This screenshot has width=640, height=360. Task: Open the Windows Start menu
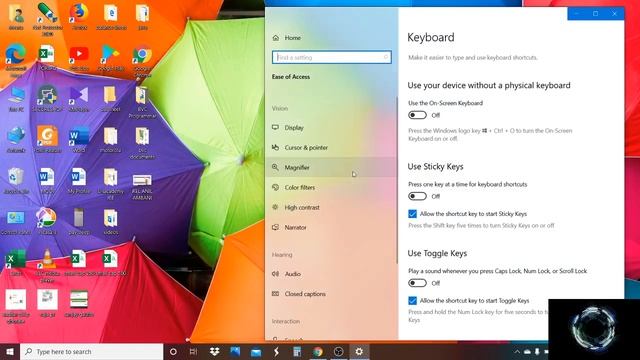click(x=10, y=351)
